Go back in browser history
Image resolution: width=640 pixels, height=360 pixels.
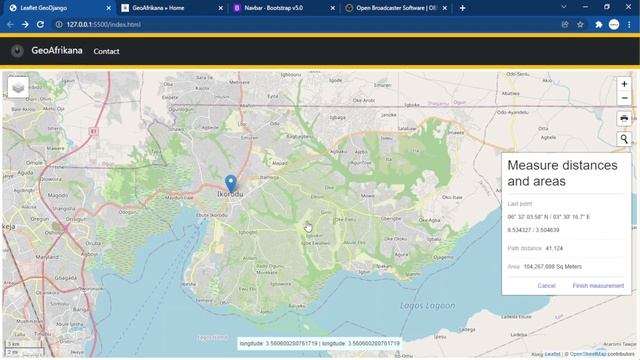10,24
